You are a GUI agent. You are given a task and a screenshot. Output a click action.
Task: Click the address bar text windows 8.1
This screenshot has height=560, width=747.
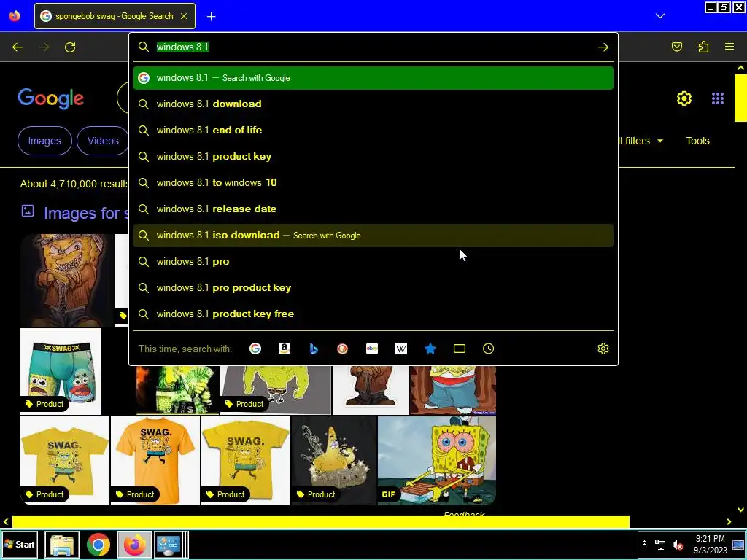click(x=182, y=47)
